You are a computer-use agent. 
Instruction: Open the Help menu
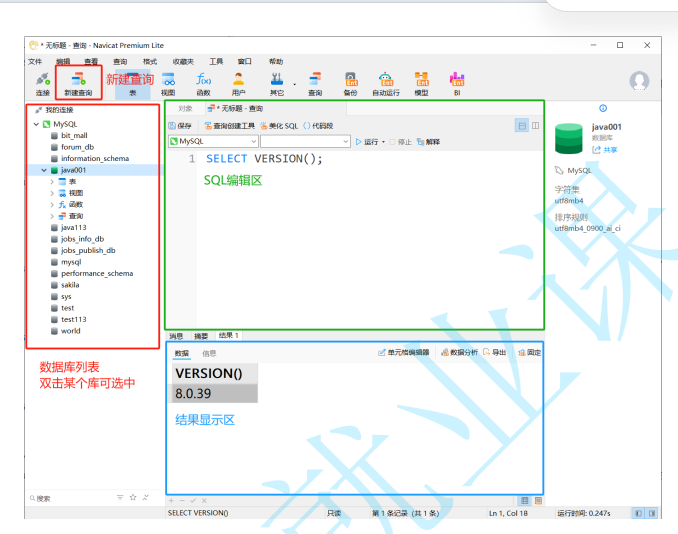click(x=276, y=61)
